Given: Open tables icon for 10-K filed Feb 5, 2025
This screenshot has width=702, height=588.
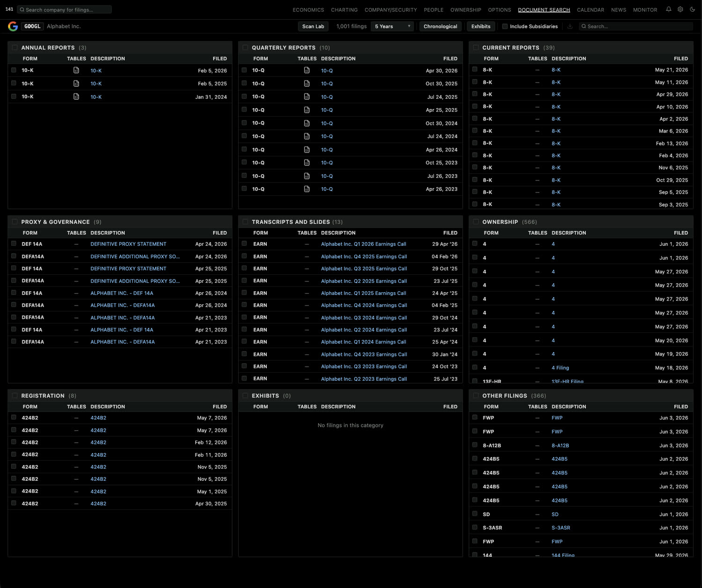Looking at the screenshot, I should point(76,83).
